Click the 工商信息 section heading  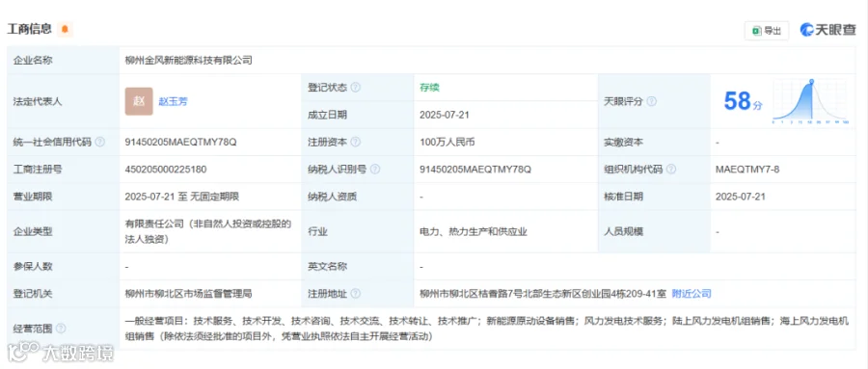pos(29,29)
